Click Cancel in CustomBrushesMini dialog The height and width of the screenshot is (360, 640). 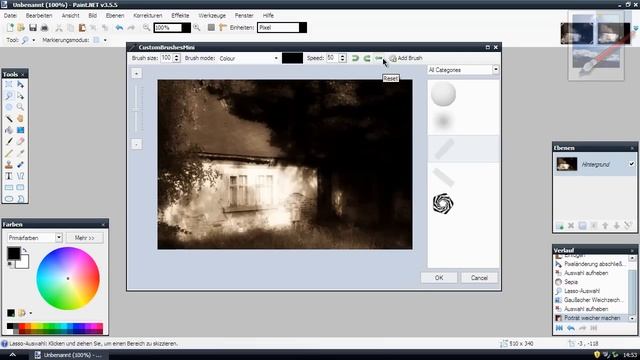[x=479, y=278]
